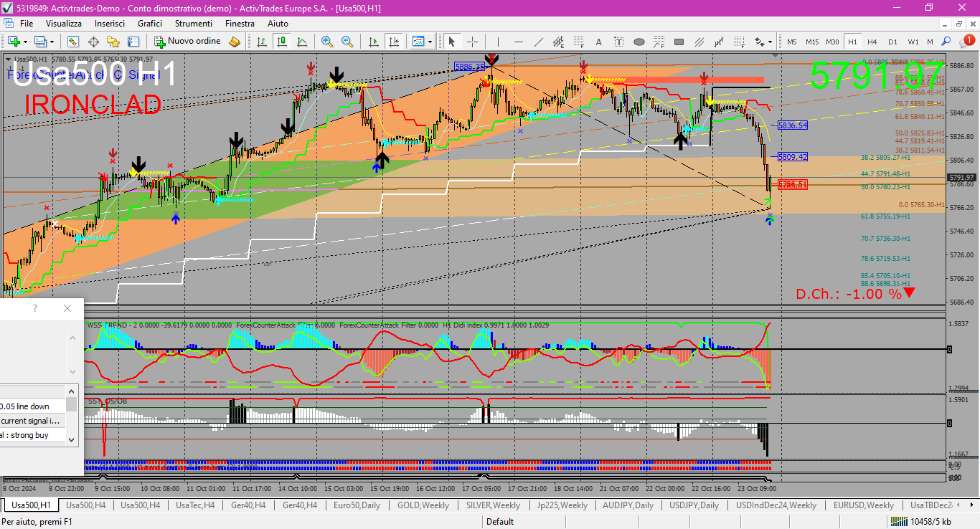Open the indicators list toolbar button

click(x=418, y=42)
